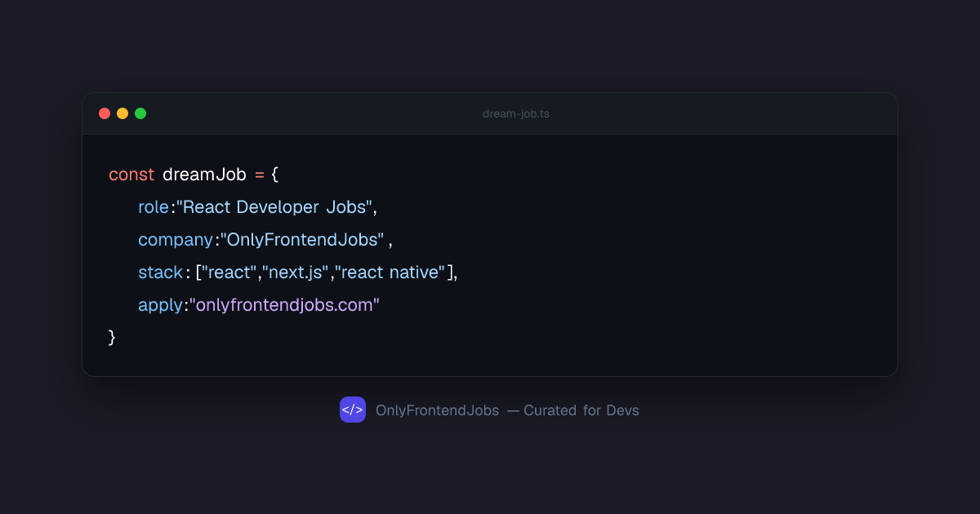Click the apply property key
Viewport: 980px width, 514px height.
tap(160, 305)
